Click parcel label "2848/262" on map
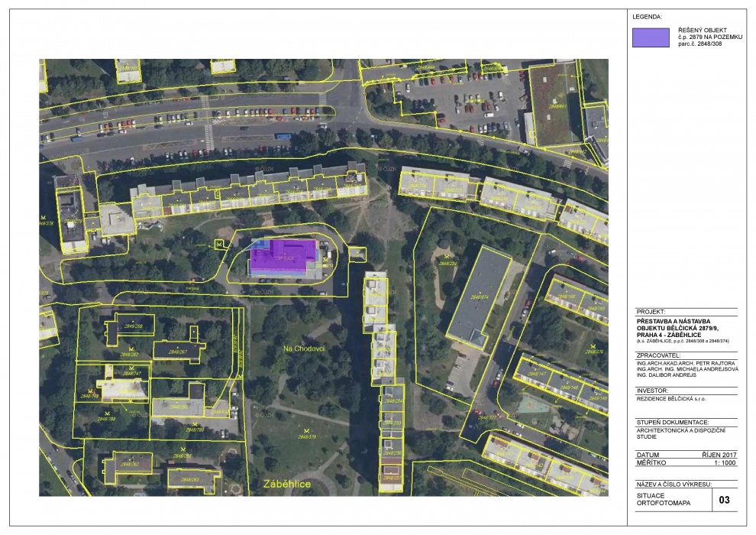This screenshot has height=535, width=756. (x=129, y=464)
